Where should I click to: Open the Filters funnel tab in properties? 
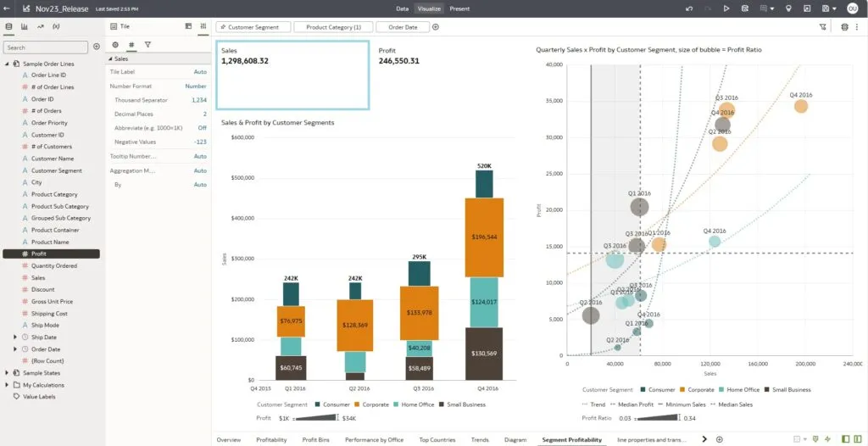click(x=147, y=45)
